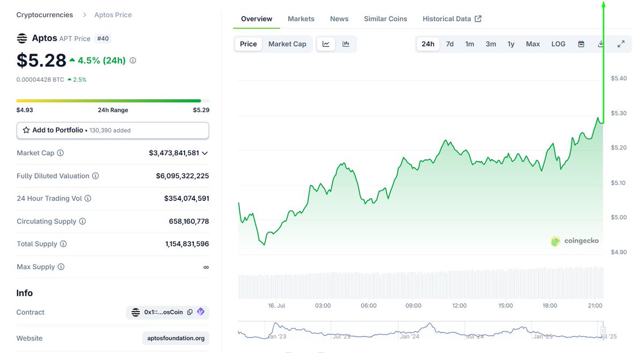
Task: Open Historical Data external link tab
Action: (x=452, y=19)
